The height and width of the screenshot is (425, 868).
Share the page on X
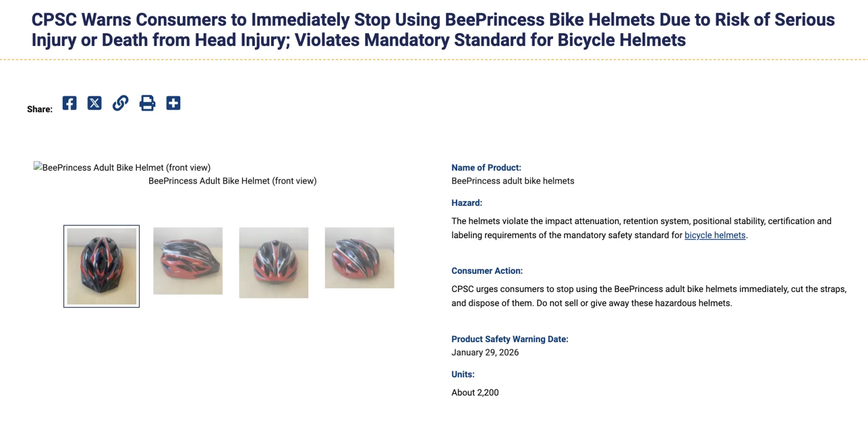pos(94,103)
